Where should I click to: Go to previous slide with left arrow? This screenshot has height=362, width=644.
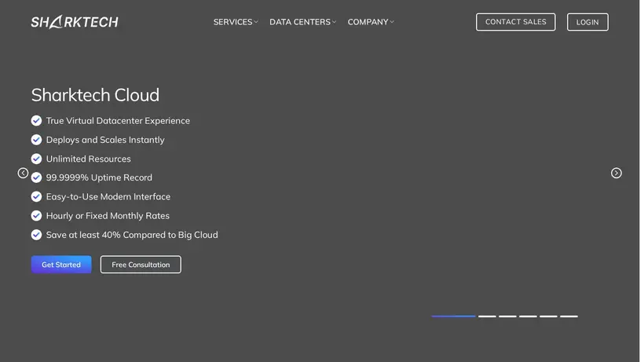23,174
